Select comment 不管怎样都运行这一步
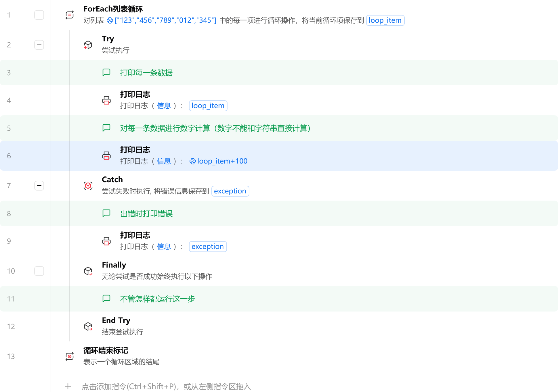The width and height of the screenshot is (558, 392). pyautogui.click(x=158, y=299)
